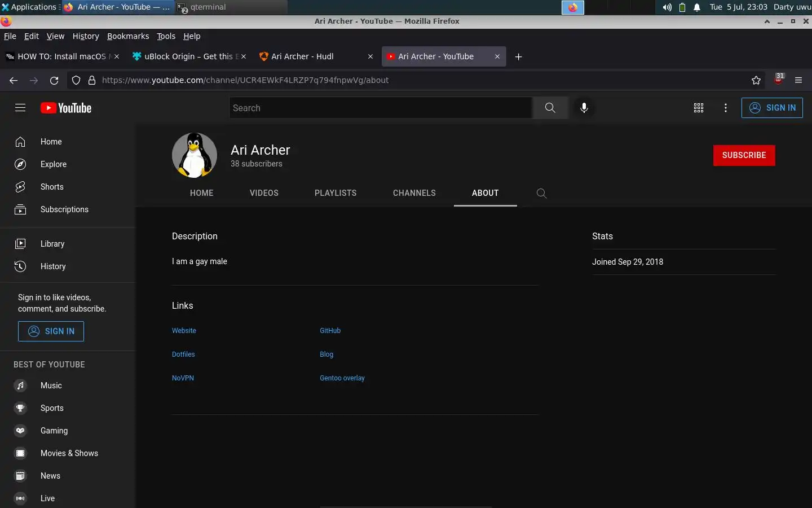Search within channel magnifier icon
Screen dimensions: 812x508
tap(541, 193)
